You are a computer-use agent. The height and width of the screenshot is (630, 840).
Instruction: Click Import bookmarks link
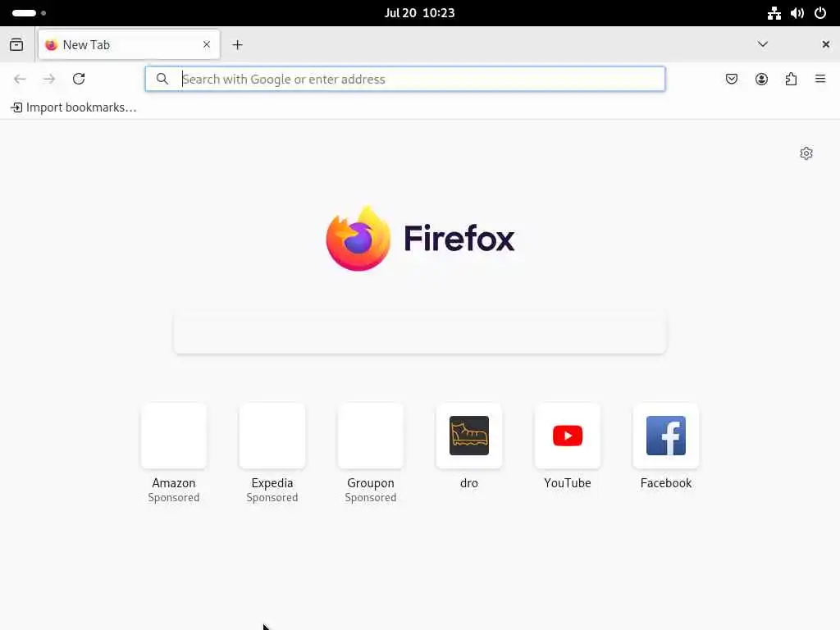[74, 107]
